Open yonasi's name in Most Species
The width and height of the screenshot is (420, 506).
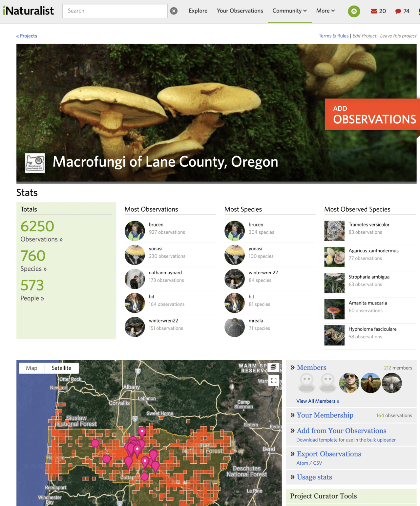pyautogui.click(x=255, y=249)
